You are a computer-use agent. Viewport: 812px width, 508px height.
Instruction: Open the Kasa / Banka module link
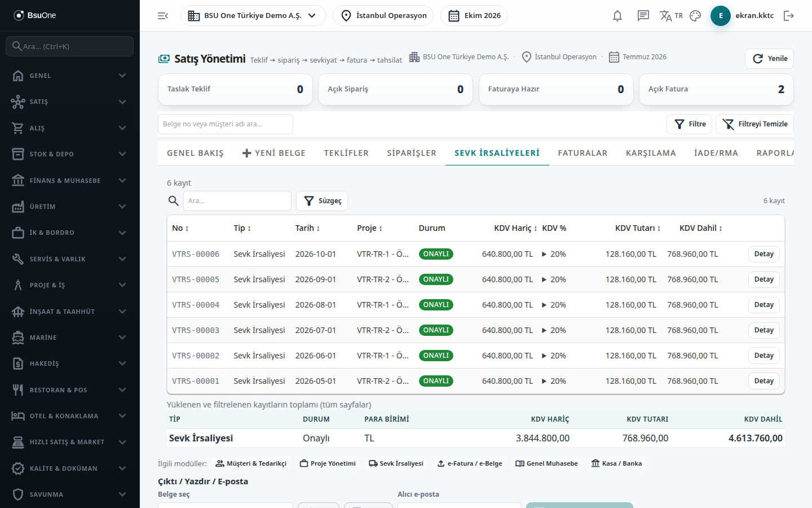tap(616, 463)
